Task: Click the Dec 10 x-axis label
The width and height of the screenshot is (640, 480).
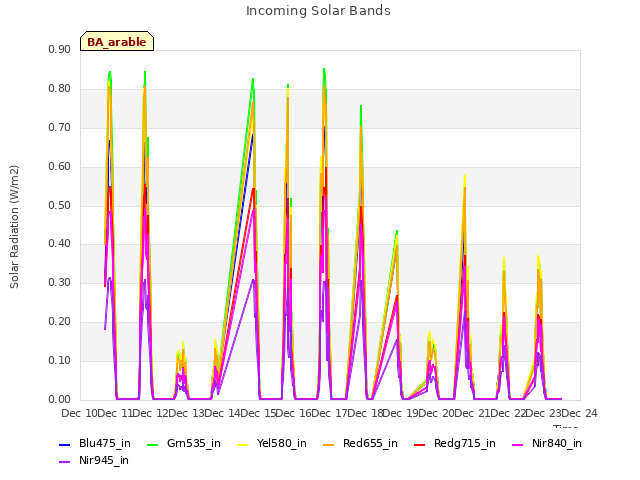Action: point(80,413)
